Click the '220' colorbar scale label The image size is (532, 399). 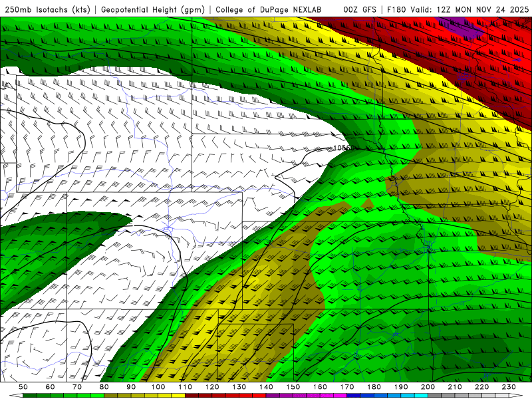(481, 387)
